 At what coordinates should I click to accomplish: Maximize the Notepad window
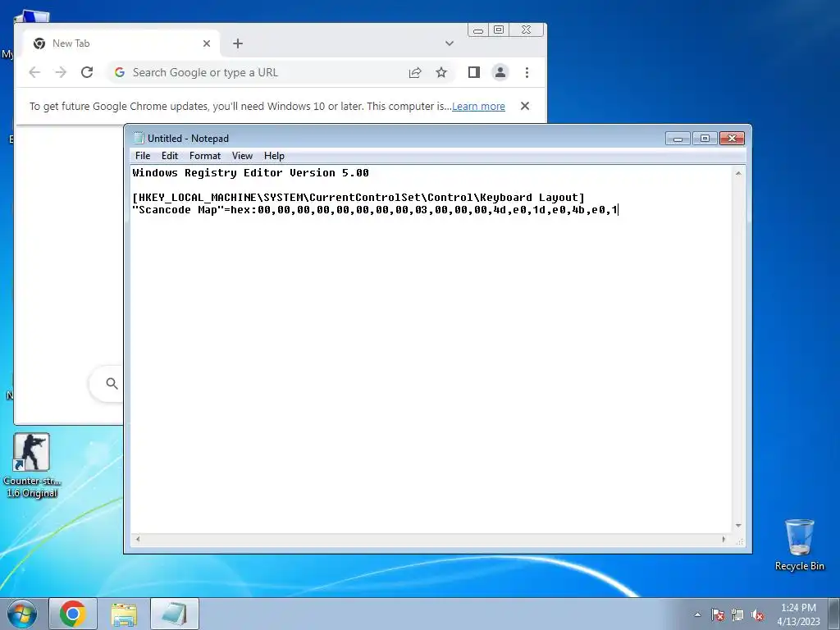tap(705, 139)
